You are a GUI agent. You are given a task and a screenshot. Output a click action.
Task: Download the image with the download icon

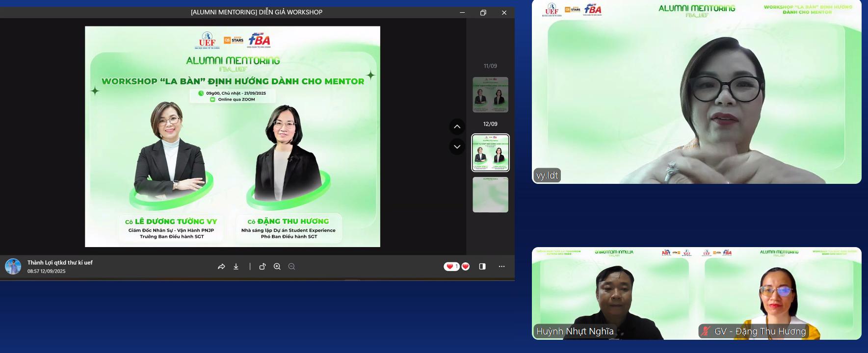[236, 267]
